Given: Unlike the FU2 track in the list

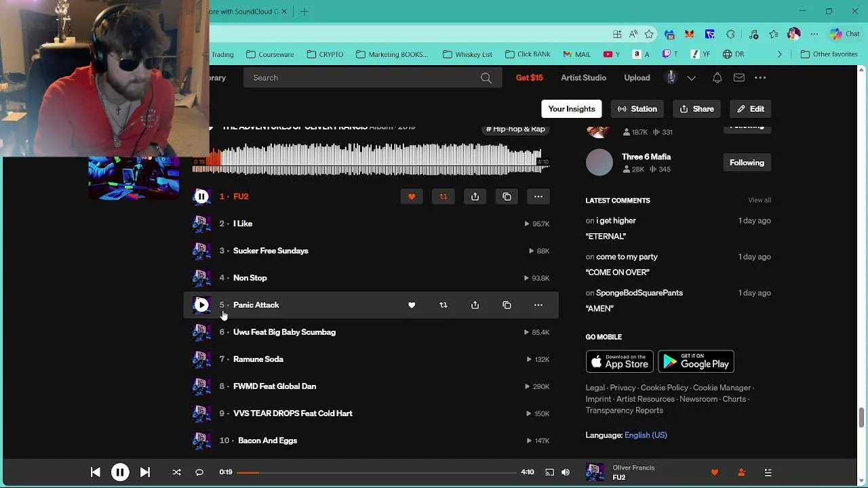Looking at the screenshot, I should 412,197.
